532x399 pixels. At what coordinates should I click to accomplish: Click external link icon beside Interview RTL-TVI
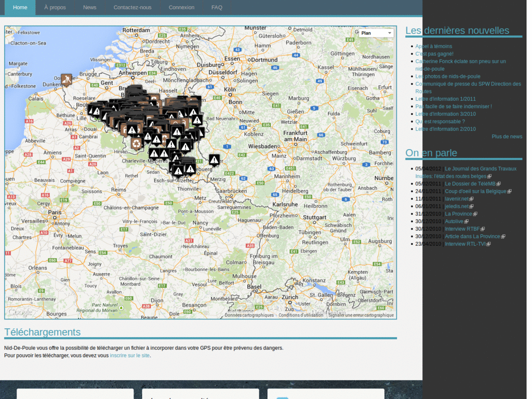click(x=488, y=244)
